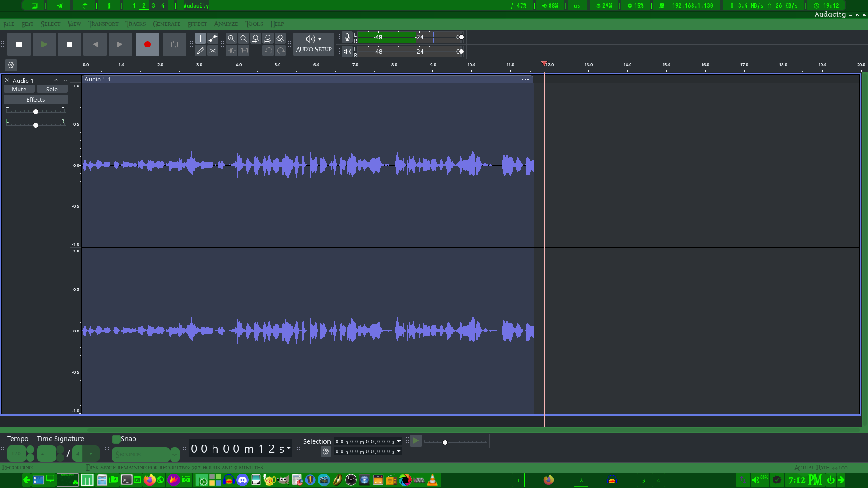Image resolution: width=868 pixels, height=488 pixels.
Task: Stop the recording
Action: 69,44
